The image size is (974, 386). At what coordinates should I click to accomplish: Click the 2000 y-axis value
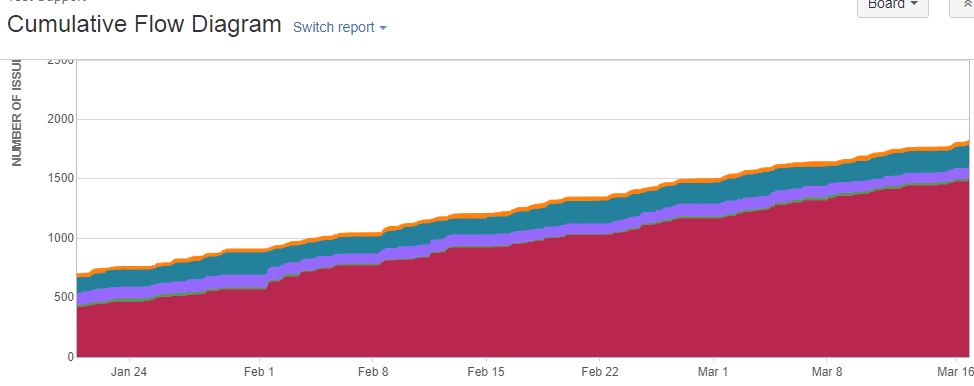60,119
